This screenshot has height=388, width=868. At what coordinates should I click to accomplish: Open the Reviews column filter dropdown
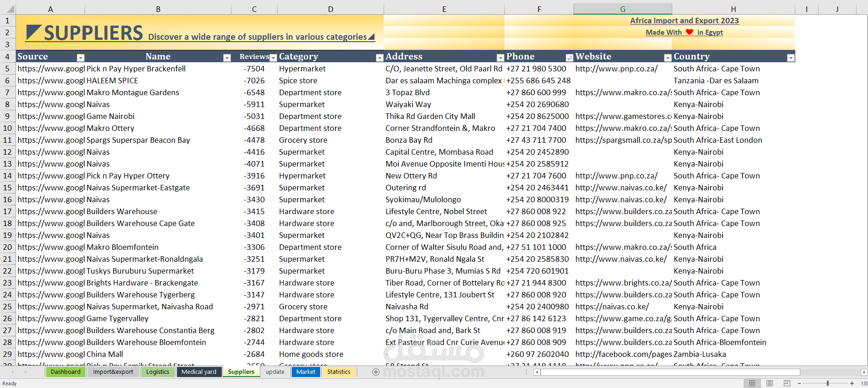tap(273, 58)
